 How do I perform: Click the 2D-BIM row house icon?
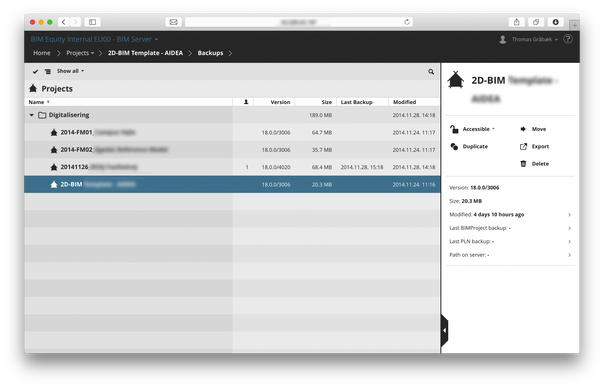[54, 185]
